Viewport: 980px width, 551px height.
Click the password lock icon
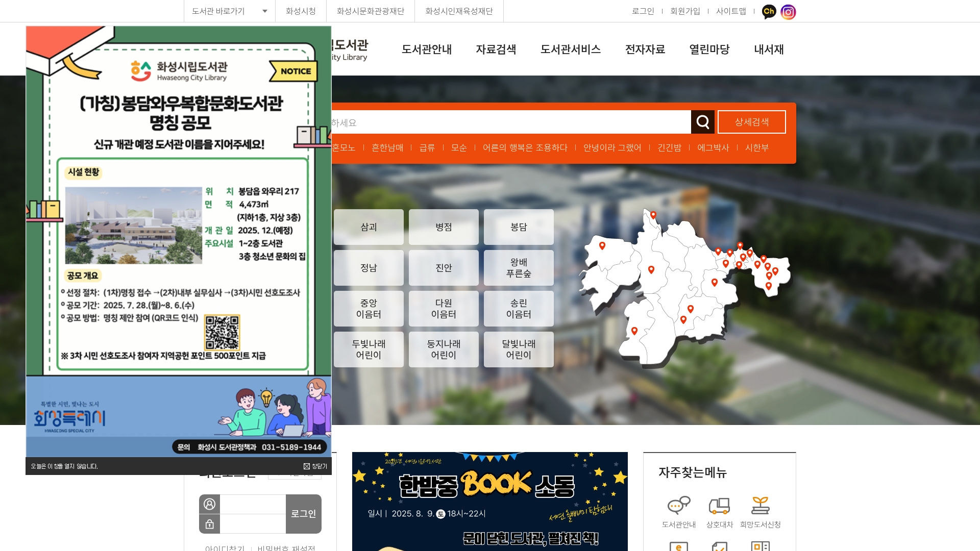pyautogui.click(x=209, y=524)
